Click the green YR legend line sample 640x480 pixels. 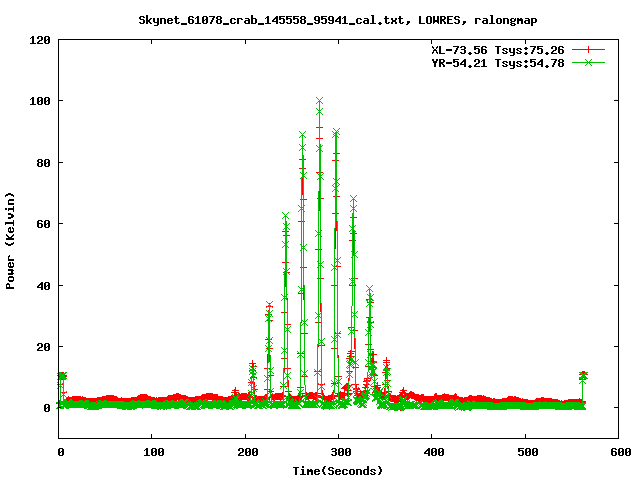(x=589, y=62)
